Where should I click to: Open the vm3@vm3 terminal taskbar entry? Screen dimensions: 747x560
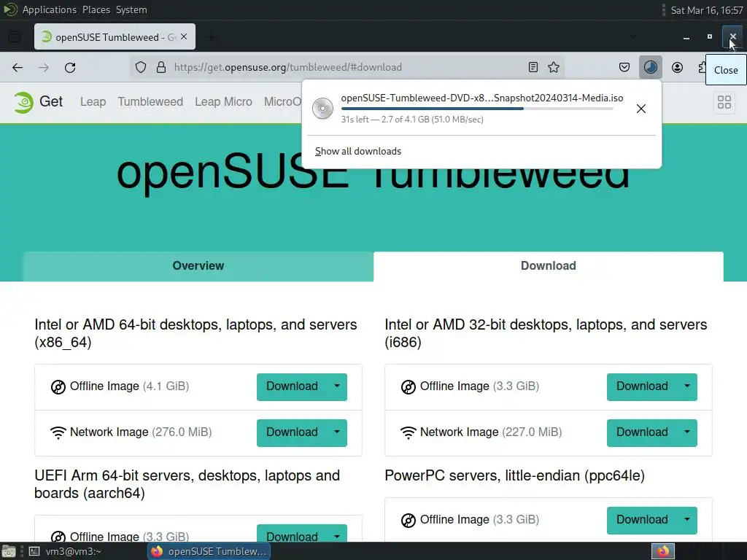pos(66,551)
